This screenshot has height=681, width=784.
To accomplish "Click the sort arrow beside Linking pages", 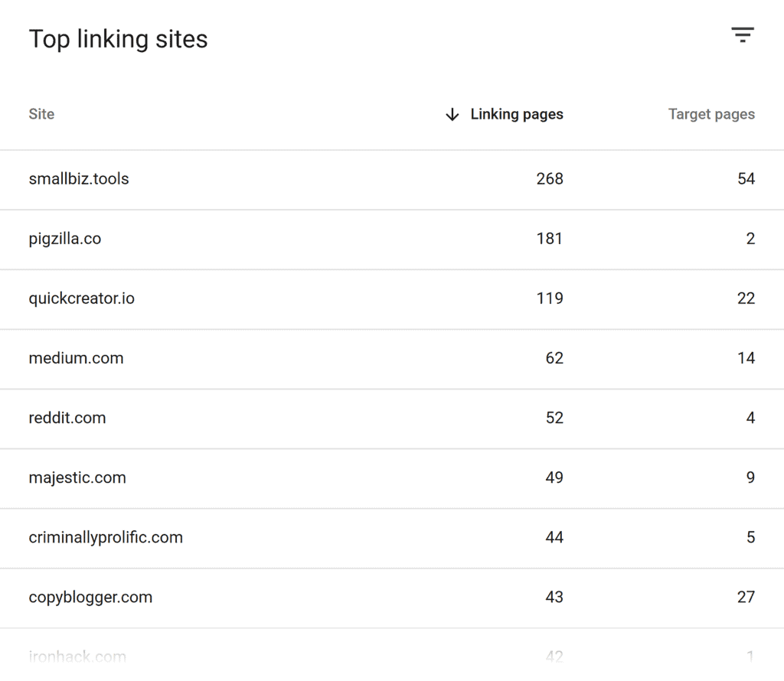I will pos(452,115).
